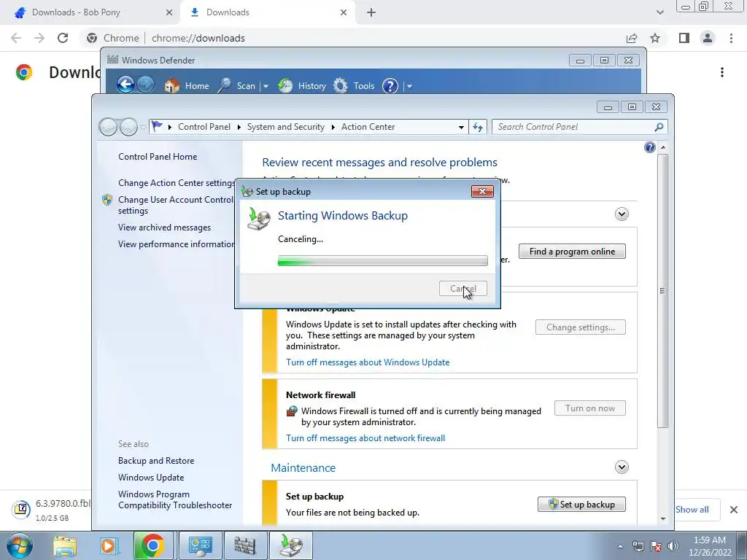Open Backup and Restore link
This screenshot has height=560, width=747.
pos(156,461)
